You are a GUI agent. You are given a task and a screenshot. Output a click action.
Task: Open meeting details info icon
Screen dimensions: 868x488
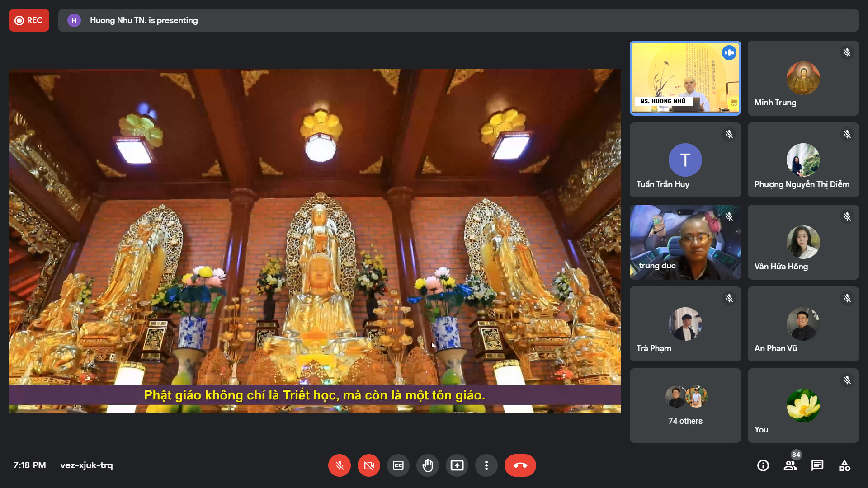763,465
